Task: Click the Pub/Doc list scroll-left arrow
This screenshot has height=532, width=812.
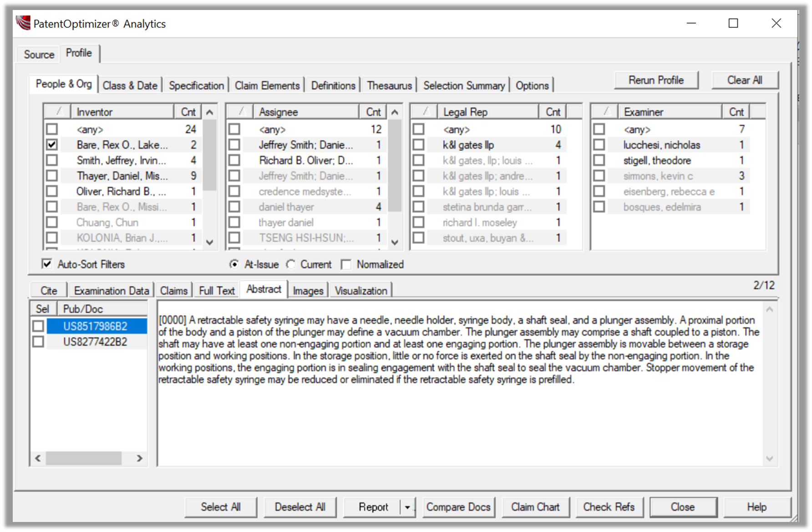Action: coord(38,458)
